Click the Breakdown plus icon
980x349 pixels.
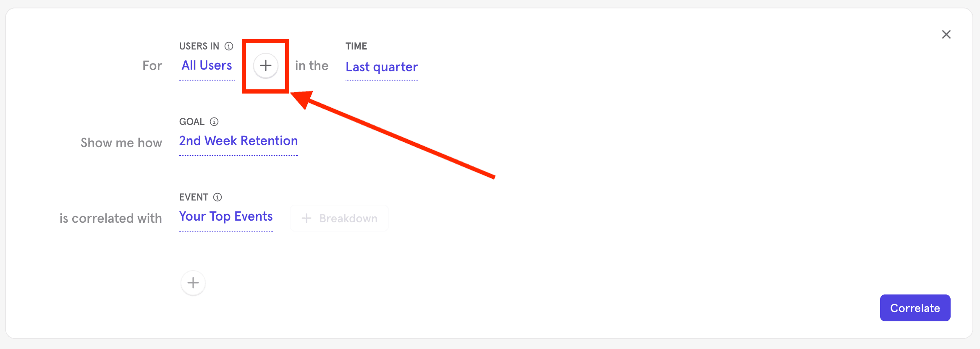pos(306,218)
